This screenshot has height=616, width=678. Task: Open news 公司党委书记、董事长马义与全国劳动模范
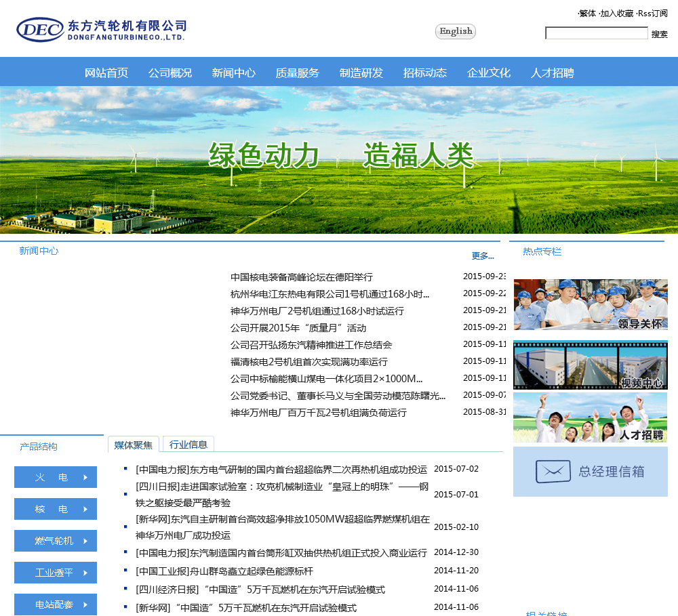[338, 396]
